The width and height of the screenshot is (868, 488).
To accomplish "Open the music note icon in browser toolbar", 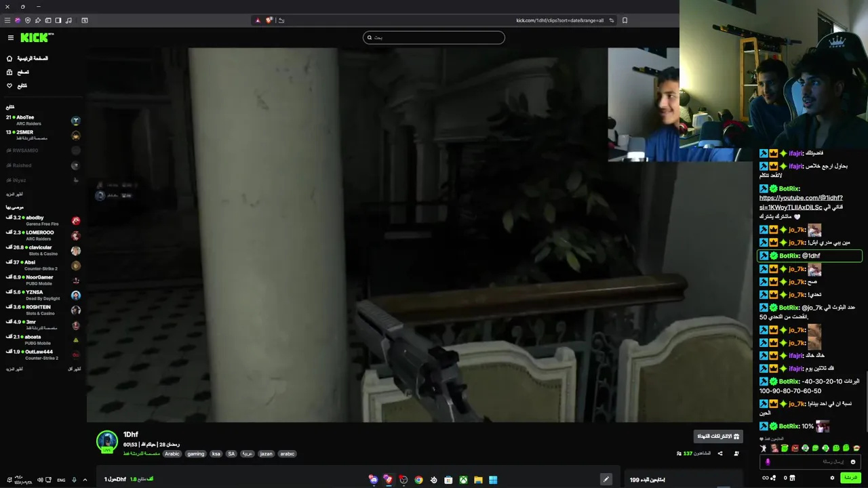I will 69,20.
